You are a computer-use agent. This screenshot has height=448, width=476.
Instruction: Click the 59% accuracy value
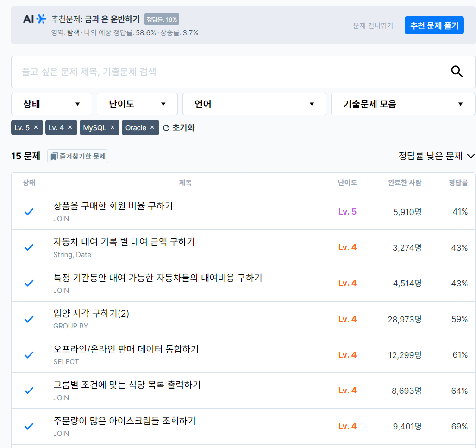coord(460,319)
